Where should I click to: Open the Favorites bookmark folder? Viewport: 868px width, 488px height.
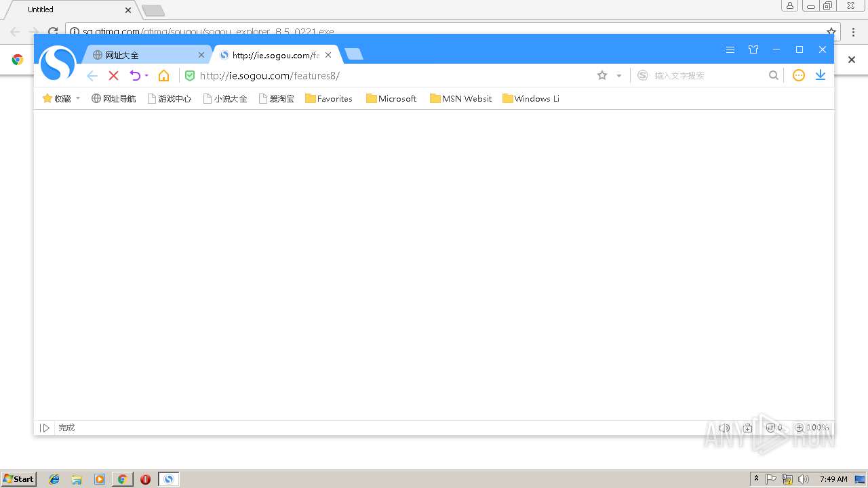click(329, 98)
